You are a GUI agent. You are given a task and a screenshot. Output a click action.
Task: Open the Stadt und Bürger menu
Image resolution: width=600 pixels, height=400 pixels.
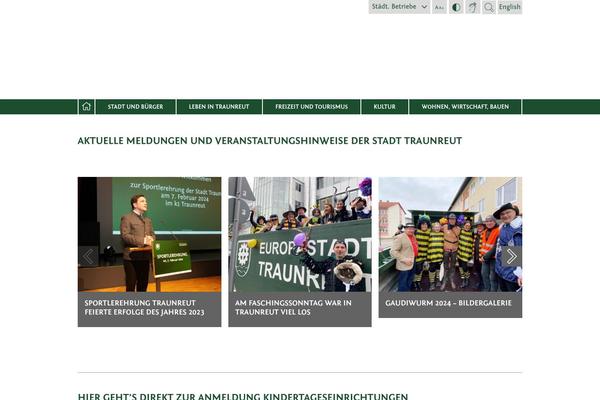tap(136, 106)
